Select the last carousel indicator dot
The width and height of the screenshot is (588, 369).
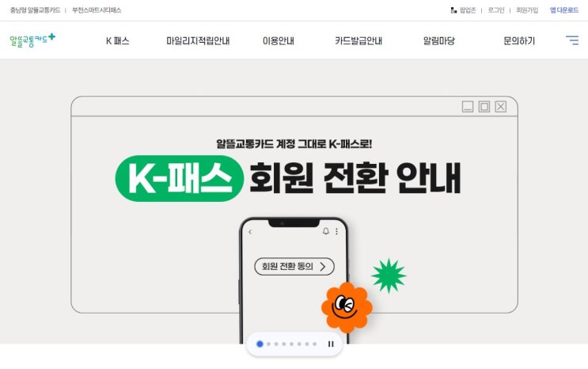[x=315, y=344]
